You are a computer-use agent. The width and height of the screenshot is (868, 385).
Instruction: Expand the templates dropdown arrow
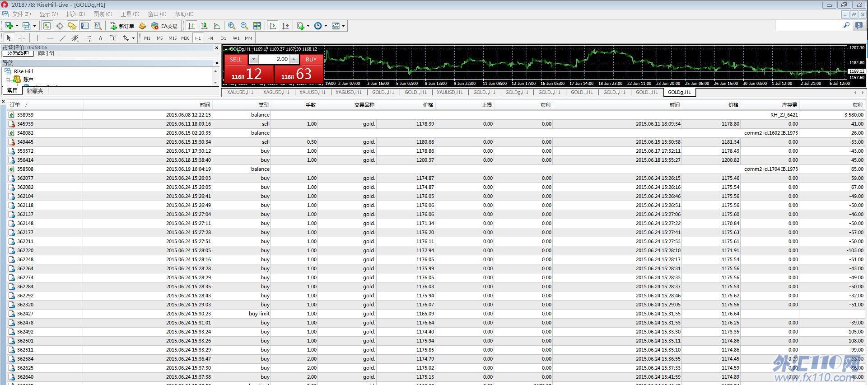pyautogui.click(x=343, y=26)
